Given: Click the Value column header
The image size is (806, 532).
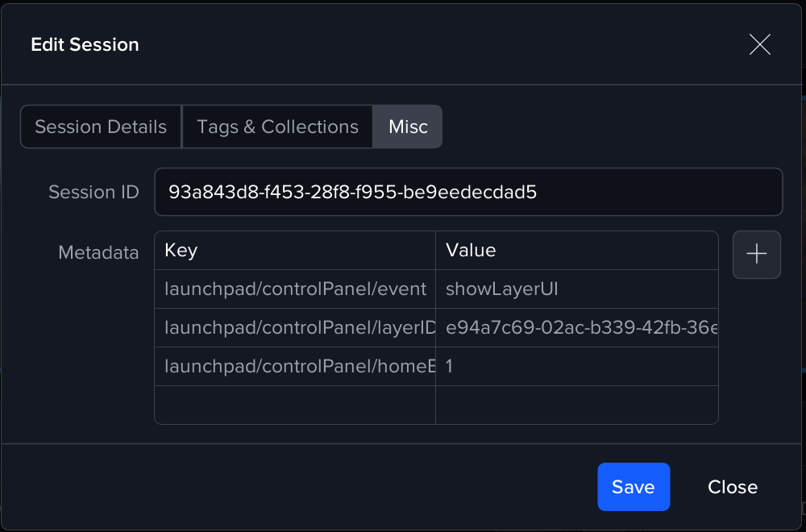Looking at the screenshot, I should pyautogui.click(x=576, y=251).
